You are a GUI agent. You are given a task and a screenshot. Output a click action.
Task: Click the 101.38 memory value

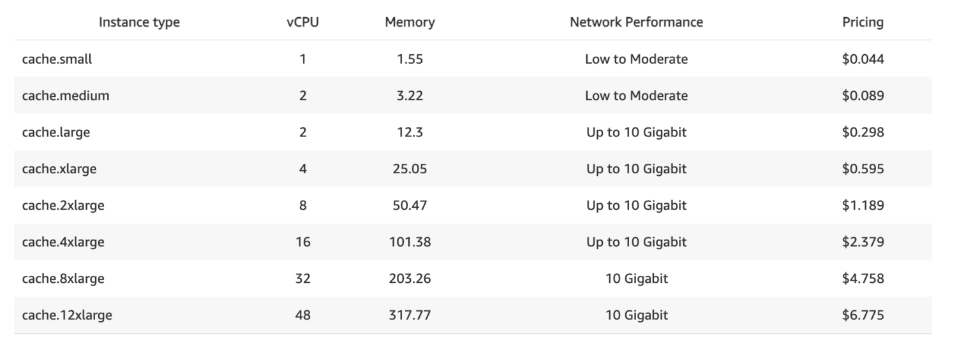coord(410,242)
